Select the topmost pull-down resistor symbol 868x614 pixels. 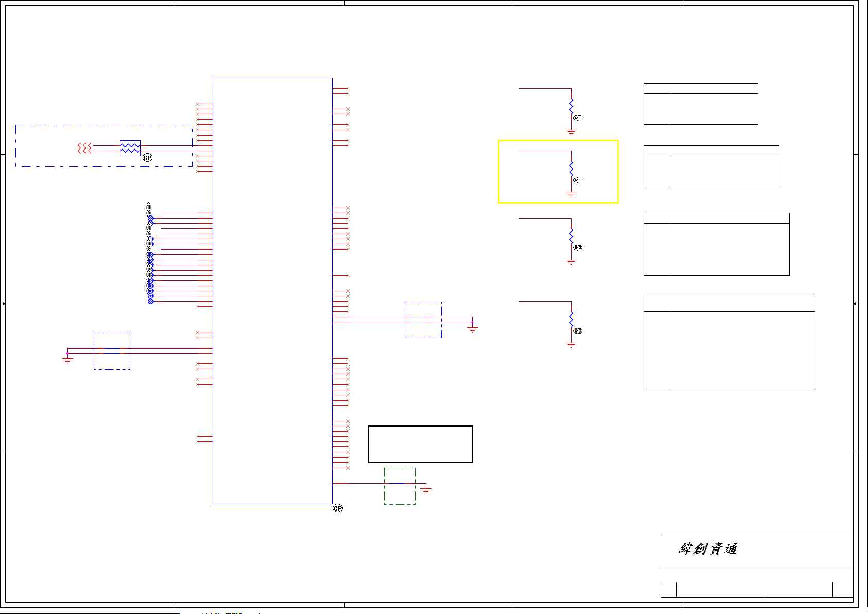click(x=571, y=106)
